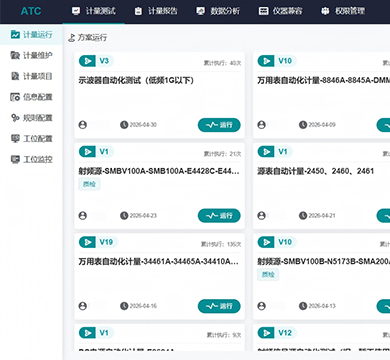Click V1 badge on 源表自动计量-2450 card
This screenshot has width=390, height=360.
pyautogui.click(x=283, y=152)
